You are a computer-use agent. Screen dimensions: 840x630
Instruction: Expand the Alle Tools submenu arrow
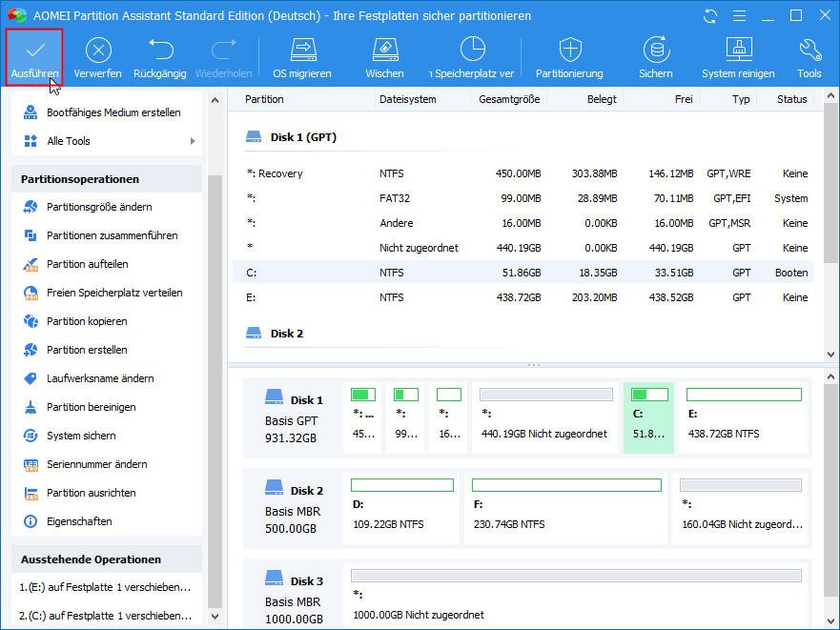click(x=193, y=141)
